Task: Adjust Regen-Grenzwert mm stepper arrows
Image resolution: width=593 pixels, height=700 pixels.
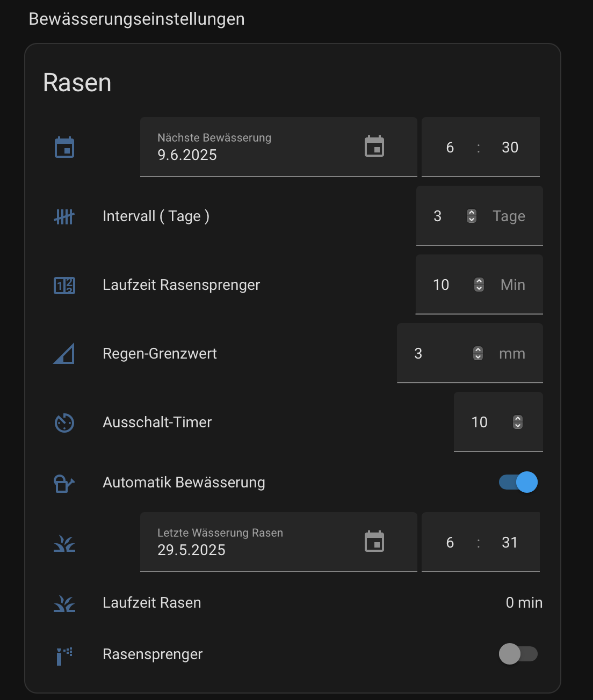Action: click(x=478, y=353)
